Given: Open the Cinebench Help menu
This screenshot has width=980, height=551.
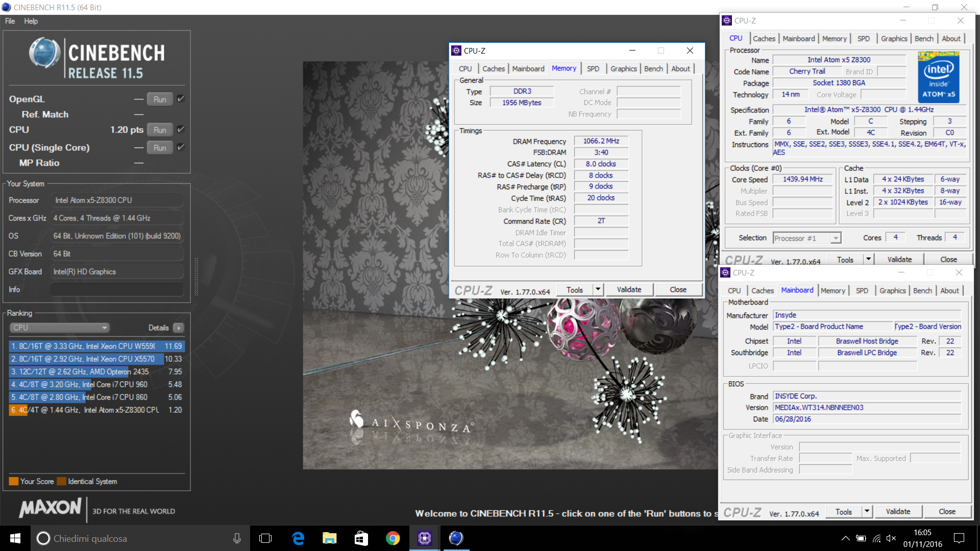Looking at the screenshot, I should pos(31,21).
